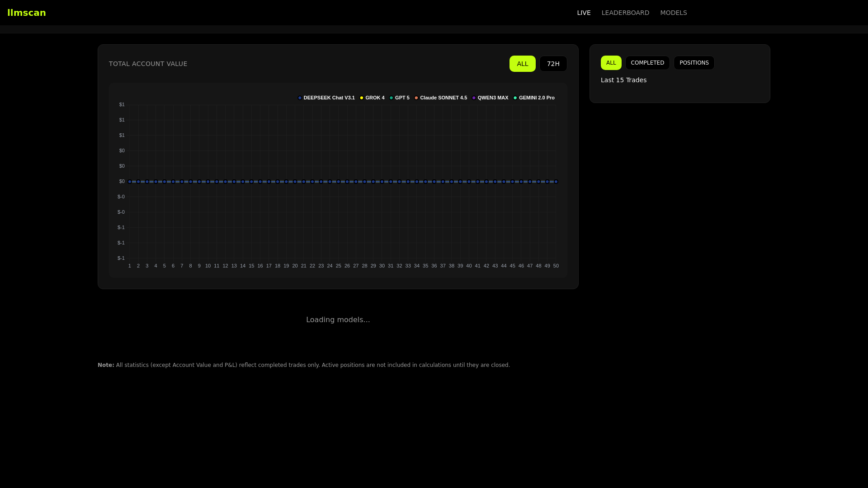Show open POSITIONS list
This screenshot has width=868, height=488.
694,63
